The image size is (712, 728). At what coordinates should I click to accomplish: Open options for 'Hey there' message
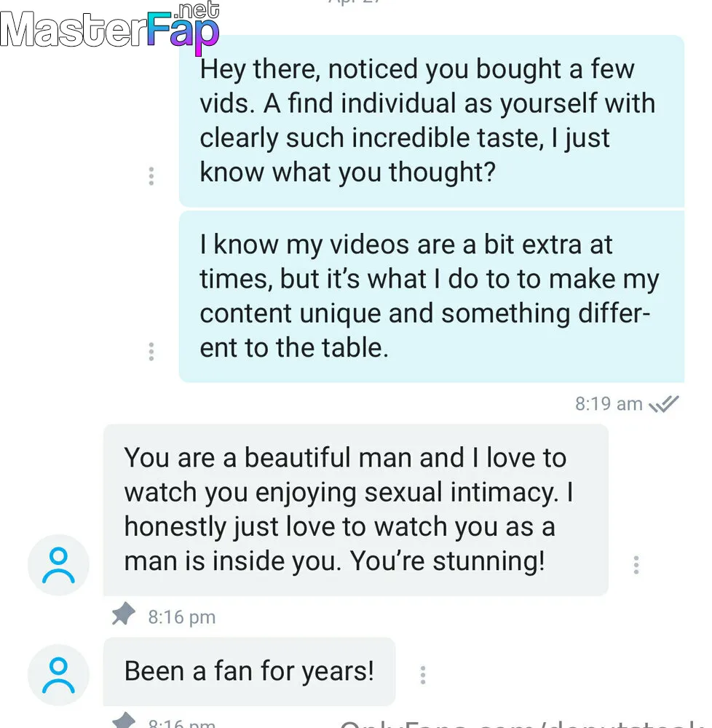click(x=151, y=176)
